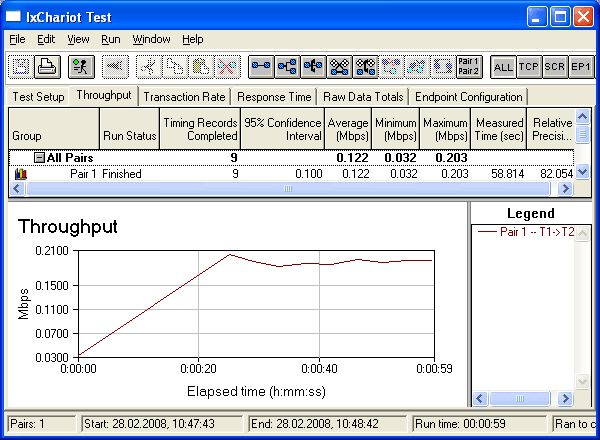The width and height of the screenshot is (600, 440).
Task: Switch to the Response Time tab
Action: (274, 97)
